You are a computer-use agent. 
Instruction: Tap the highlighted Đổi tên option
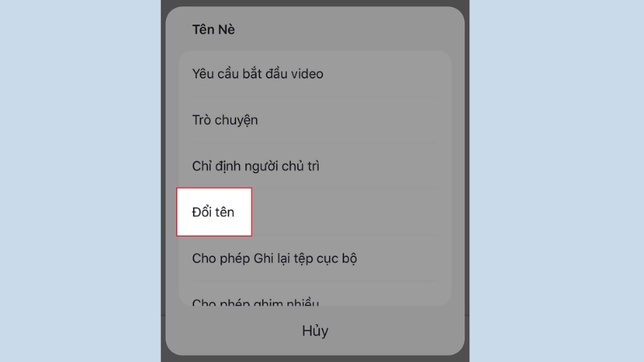[214, 212]
